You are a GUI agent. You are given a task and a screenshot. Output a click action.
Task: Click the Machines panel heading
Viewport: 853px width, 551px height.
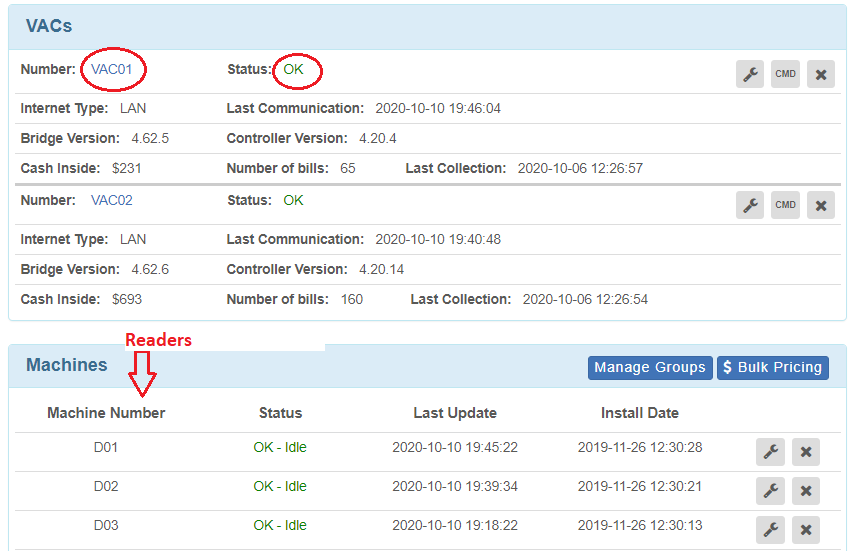pyautogui.click(x=67, y=365)
